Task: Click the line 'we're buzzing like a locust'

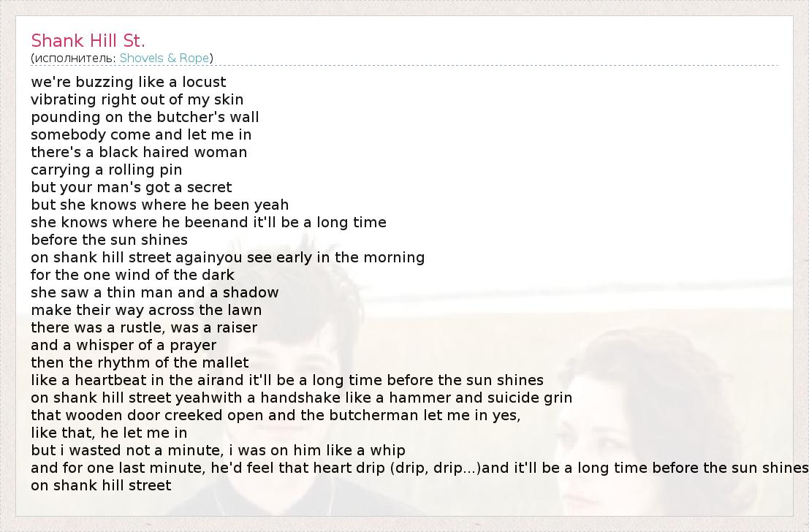Action: pyautogui.click(x=129, y=82)
